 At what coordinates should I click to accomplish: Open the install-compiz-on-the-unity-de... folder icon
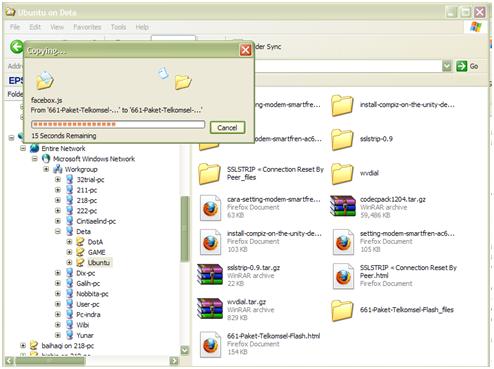coord(342,105)
